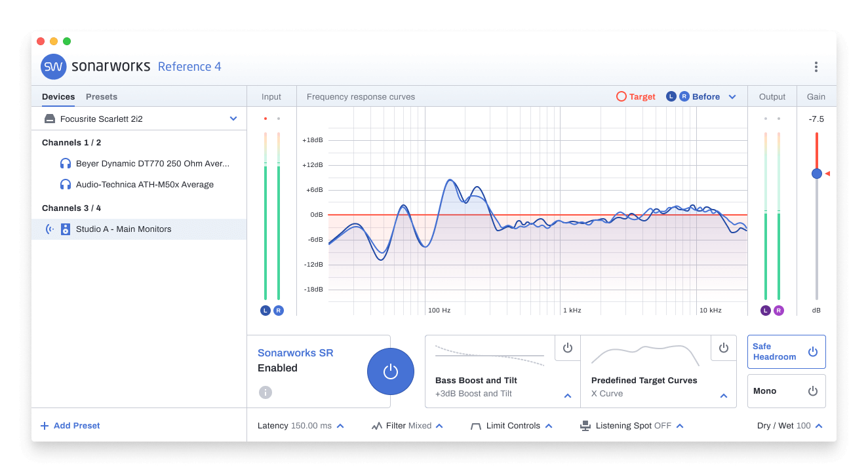868x473 pixels.
Task: Click the Before curve legend label
Action: coord(706,97)
